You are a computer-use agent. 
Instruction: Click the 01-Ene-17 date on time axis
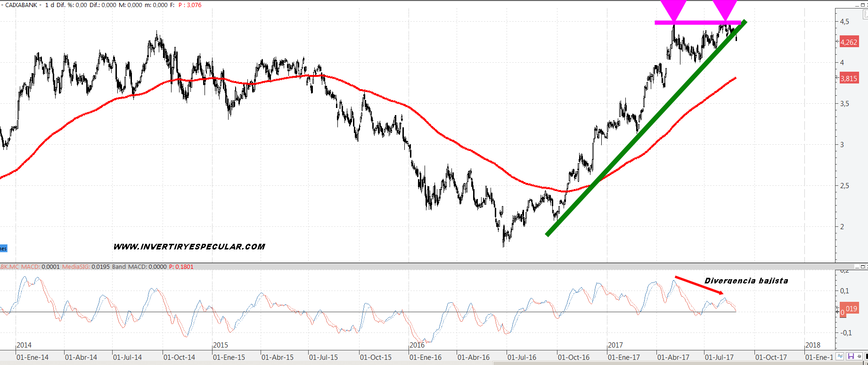623,357
